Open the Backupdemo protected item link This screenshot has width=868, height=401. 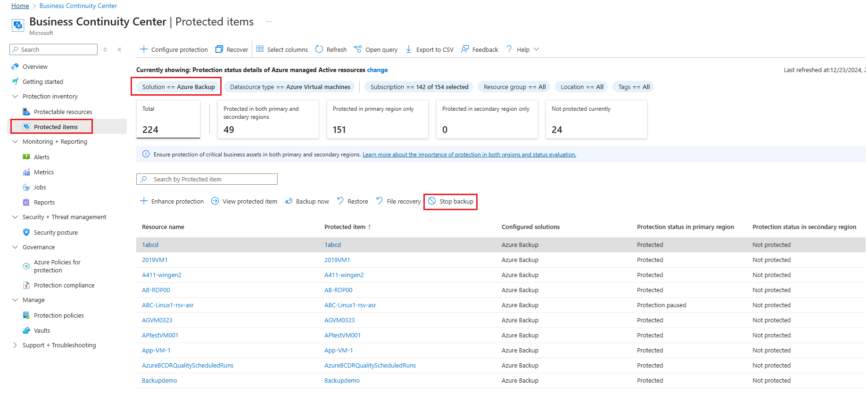click(342, 381)
